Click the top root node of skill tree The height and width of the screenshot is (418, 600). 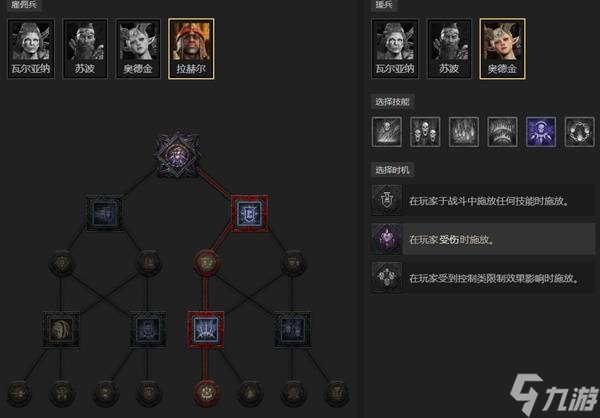[x=177, y=155]
